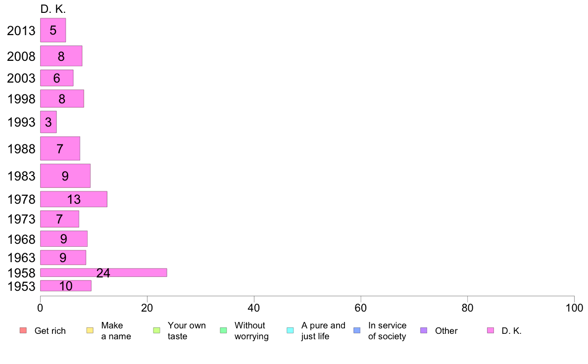
Task: Select the Your own taste legend swatch
Action: 157,330
